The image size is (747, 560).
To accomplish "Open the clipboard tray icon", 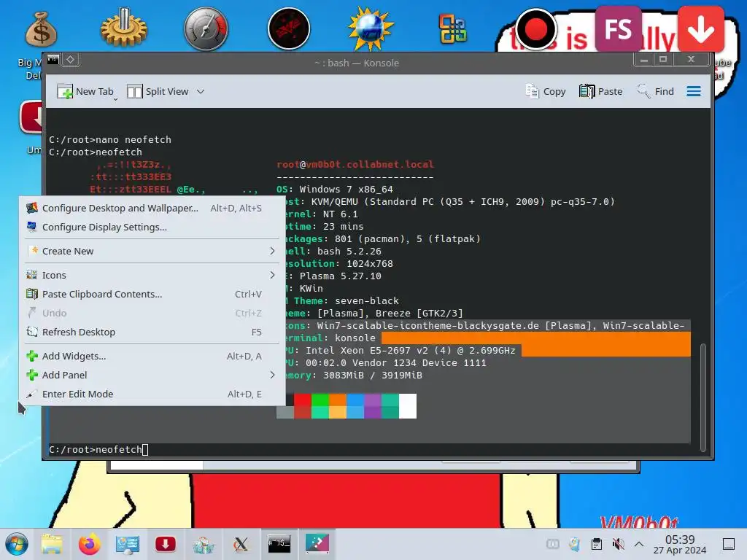I will tap(597, 544).
